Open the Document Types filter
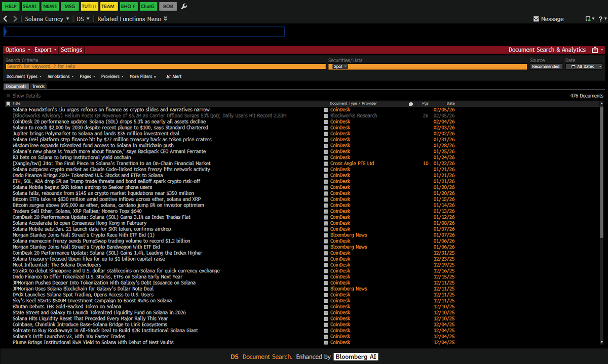Viewport: 608px width, 364px height. [x=24, y=76]
